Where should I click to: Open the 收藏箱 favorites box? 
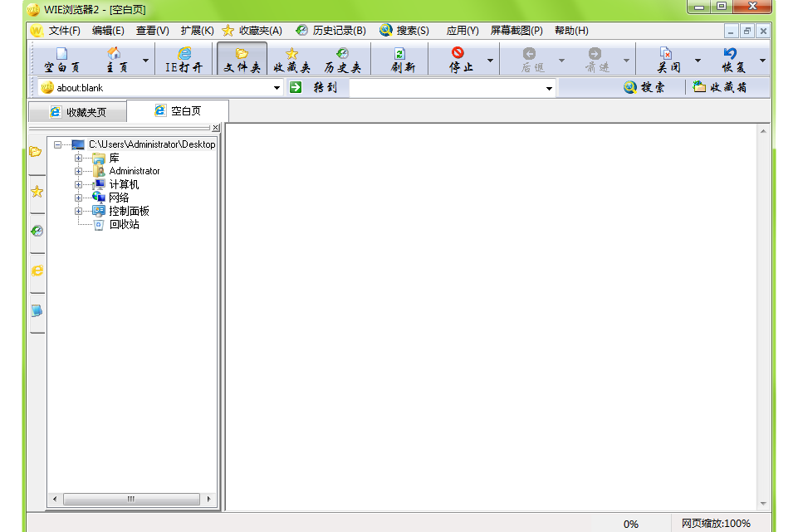720,87
